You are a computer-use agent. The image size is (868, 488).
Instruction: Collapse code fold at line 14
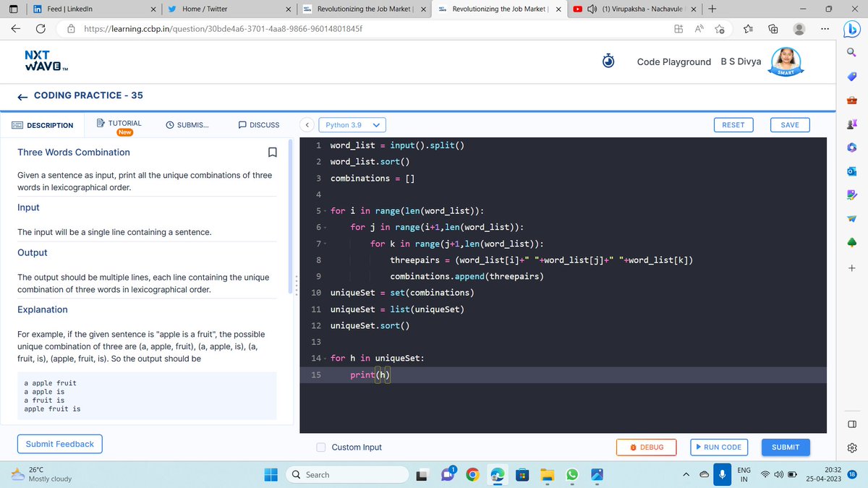click(325, 359)
